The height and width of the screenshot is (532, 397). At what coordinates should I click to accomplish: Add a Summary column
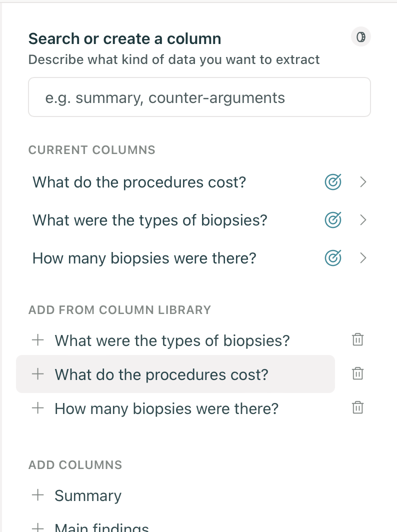[88, 495]
